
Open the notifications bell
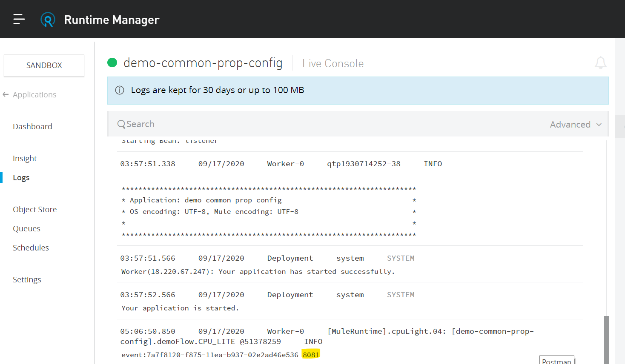click(x=600, y=63)
